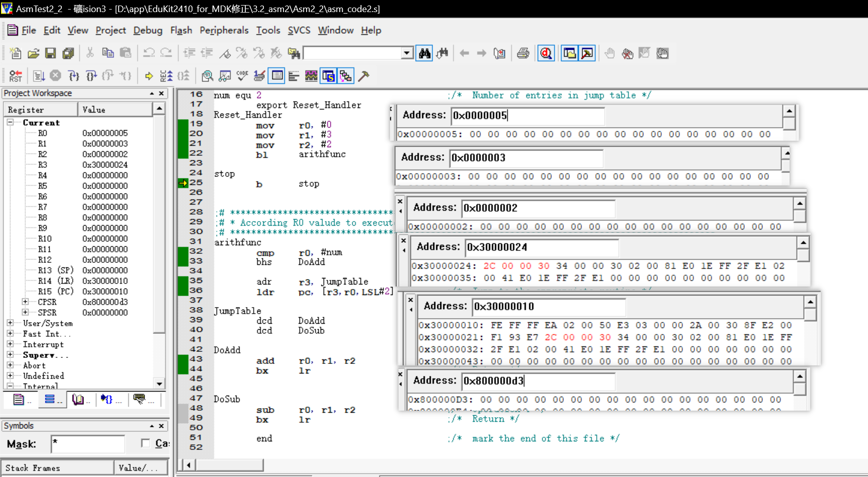Expand the CPSR register tree node
Screen dimensions: 868x477
tap(25, 302)
